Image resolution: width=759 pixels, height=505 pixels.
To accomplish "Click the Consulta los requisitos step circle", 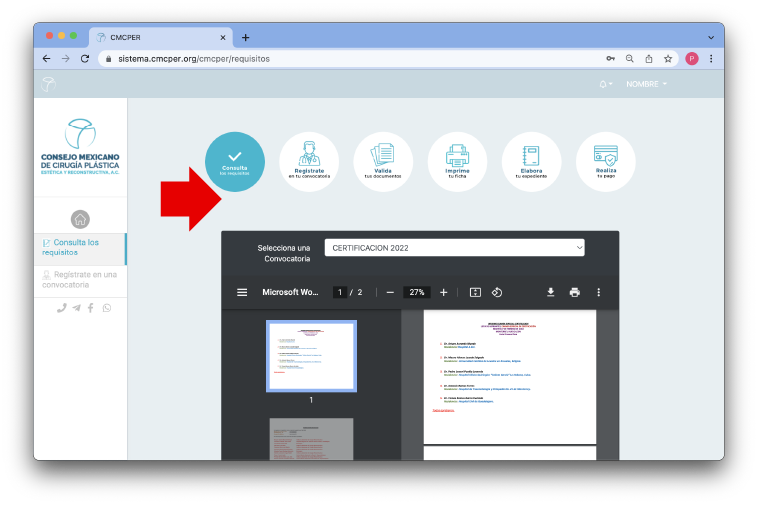I will point(235,162).
